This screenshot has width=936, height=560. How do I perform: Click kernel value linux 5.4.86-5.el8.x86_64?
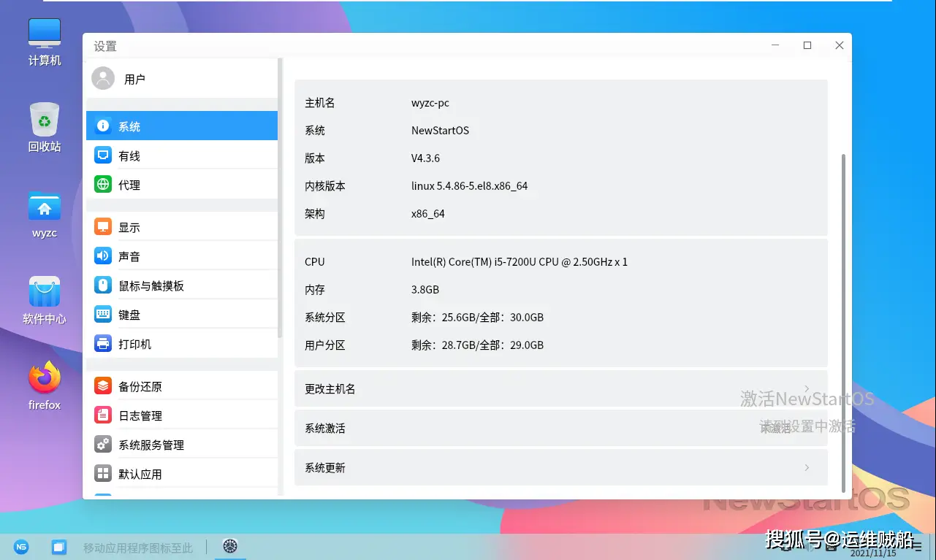point(470,186)
